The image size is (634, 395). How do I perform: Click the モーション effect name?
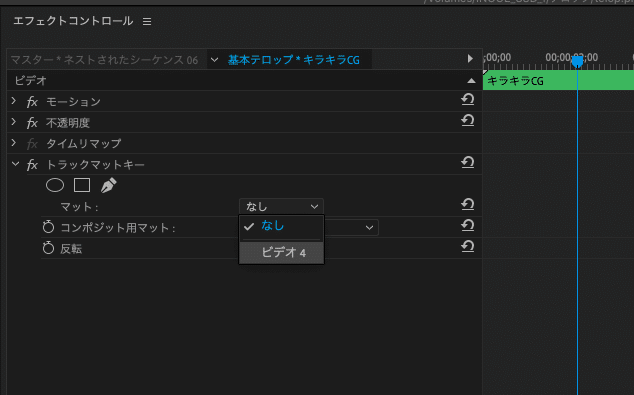click(73, 102)
